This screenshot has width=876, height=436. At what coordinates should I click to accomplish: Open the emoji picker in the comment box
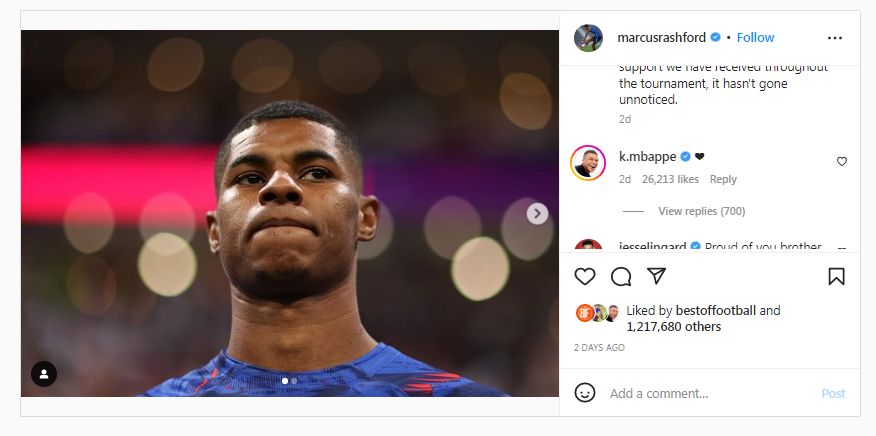coord(585,393)
